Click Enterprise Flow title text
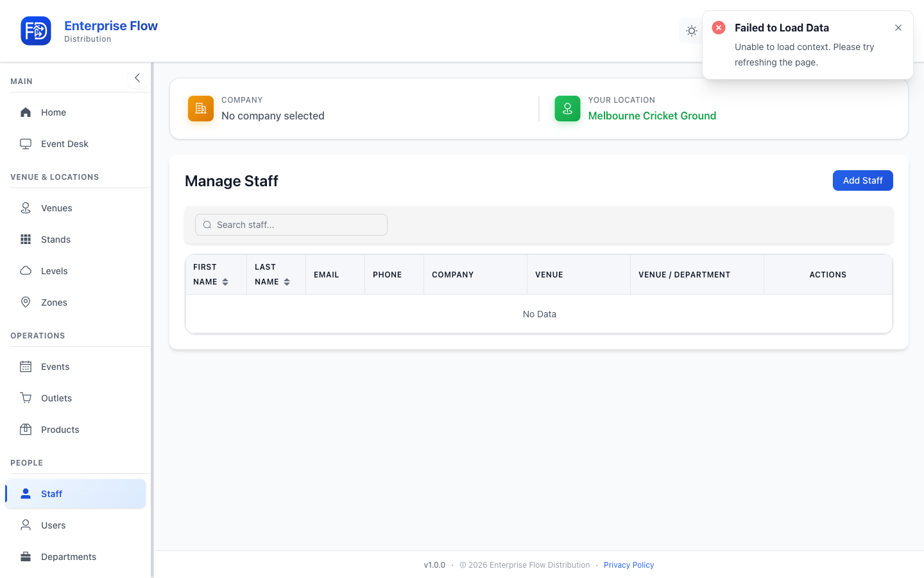The height and width of the screenshot is (578, 924). [x=111, y=26]
